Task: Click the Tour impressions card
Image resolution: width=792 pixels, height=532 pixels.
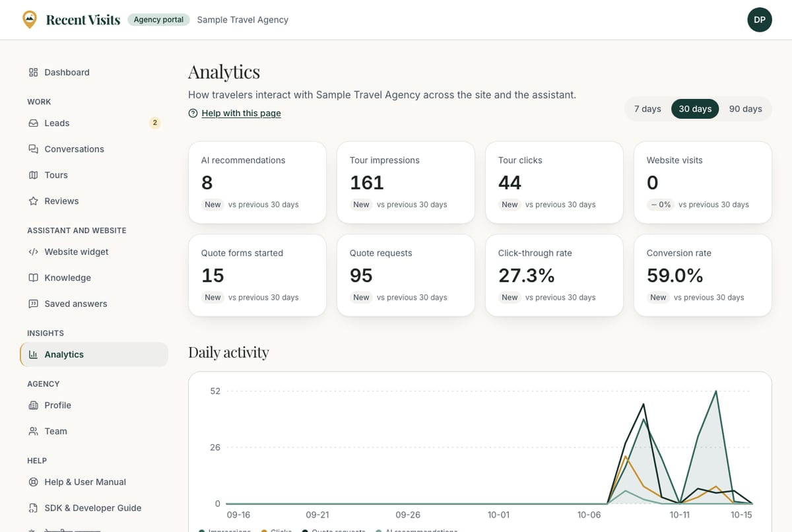Action: click(406, 182)
